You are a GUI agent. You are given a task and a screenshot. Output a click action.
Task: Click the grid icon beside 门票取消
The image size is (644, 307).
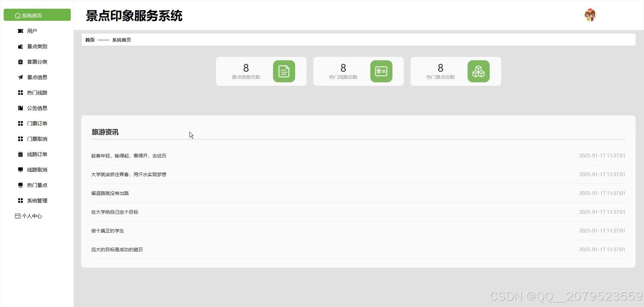(20, 139)
